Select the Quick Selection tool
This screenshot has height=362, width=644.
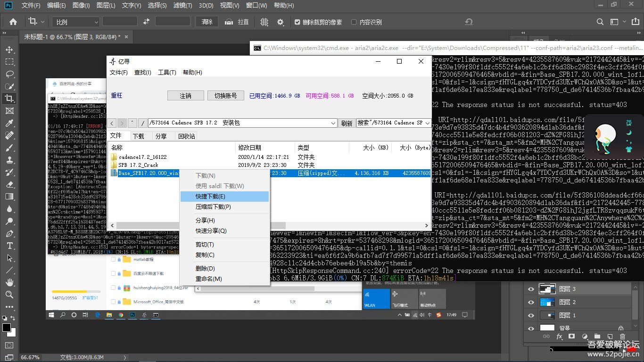click(x=9, y=86)
